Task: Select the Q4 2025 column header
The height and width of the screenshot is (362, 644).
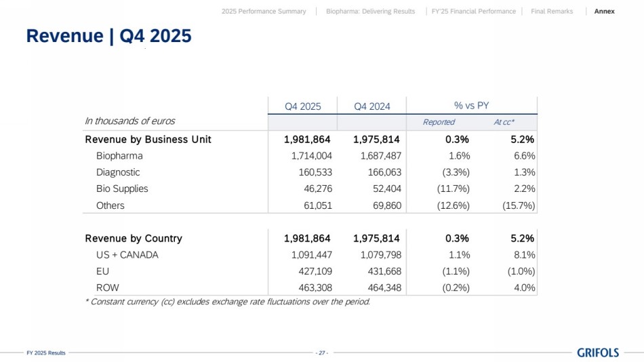Action: [x=302, y=106]
